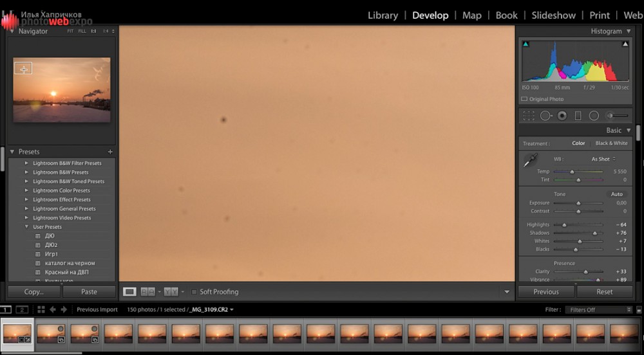Select main window display button 1
The image size is (644, 355).
click(6, 309)
